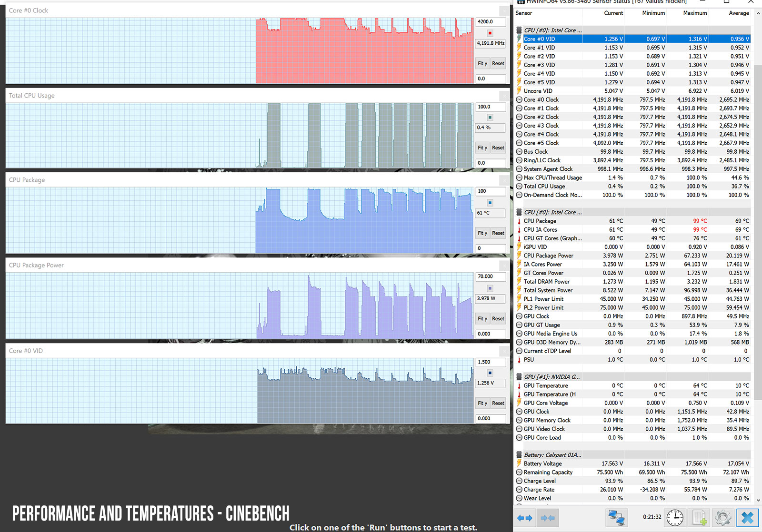Start logging with the log file icon
The image size is (762, 532).
(699, 518)
